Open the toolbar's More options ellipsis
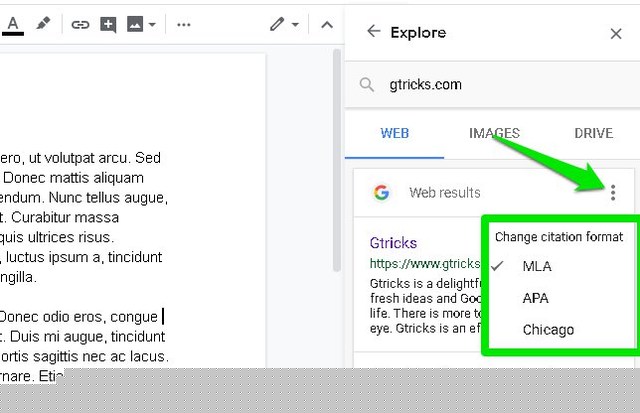640x413 pixels. pyautogui.click(x=183, y=24)
